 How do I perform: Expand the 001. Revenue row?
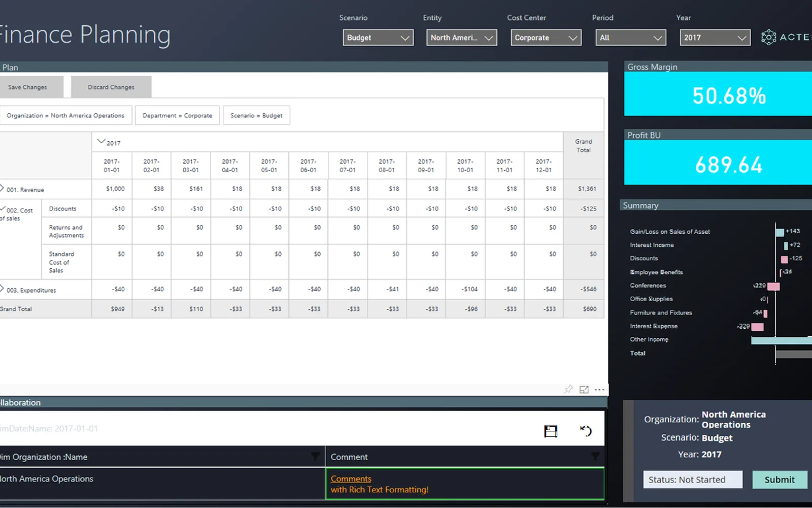pyautogui.click(x=2, y=188)
